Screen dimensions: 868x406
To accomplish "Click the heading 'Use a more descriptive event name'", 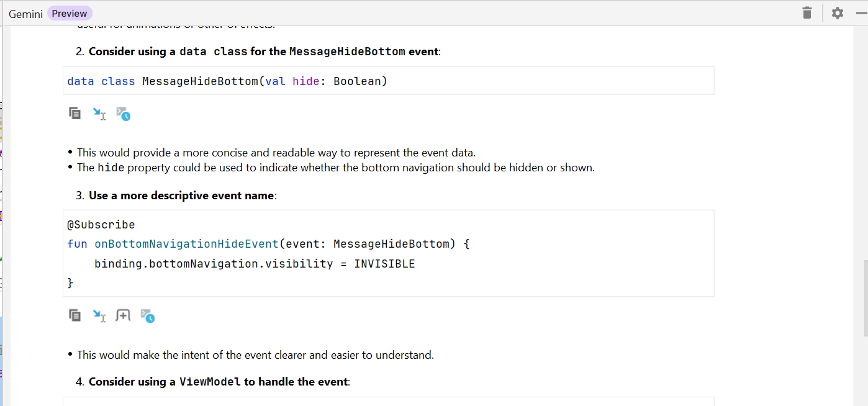I will (x=181, y=196).
